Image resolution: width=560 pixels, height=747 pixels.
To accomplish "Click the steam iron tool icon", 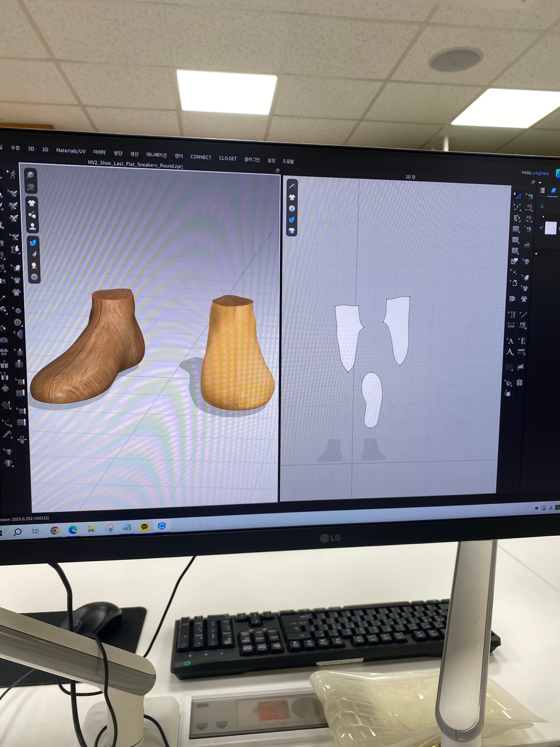I will click(x=526, y=245).
